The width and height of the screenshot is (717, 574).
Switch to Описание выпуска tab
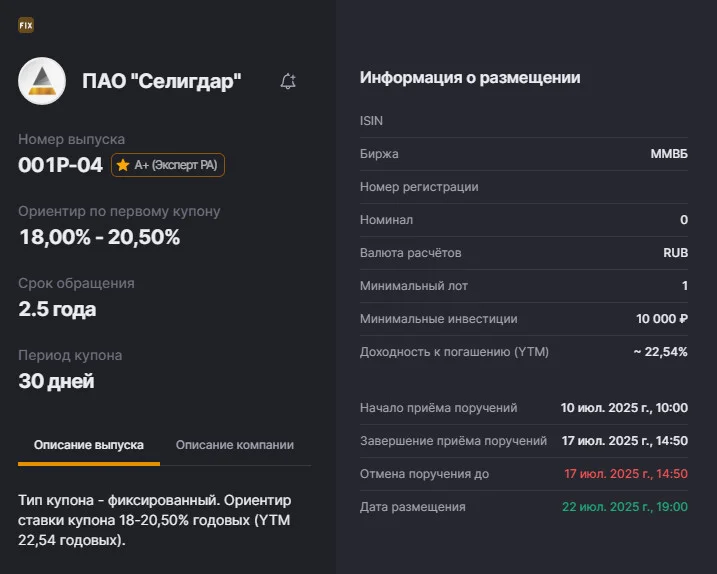point(89,445)
